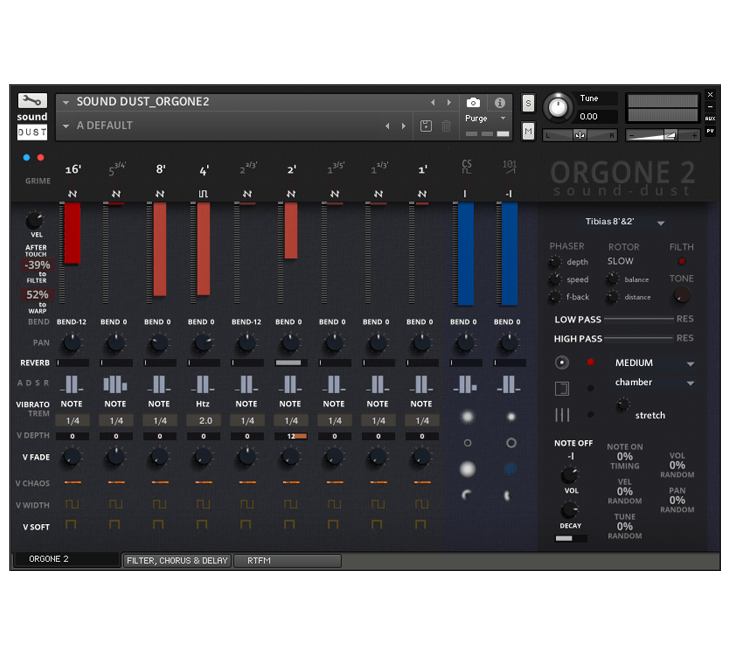
Task: Click the three-bars spring reverb icon
Action: click(x=562, y=414)
